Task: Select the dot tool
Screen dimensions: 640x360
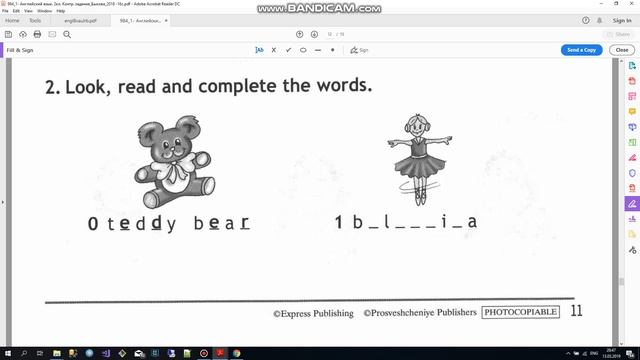Action: tap(333, 50)
